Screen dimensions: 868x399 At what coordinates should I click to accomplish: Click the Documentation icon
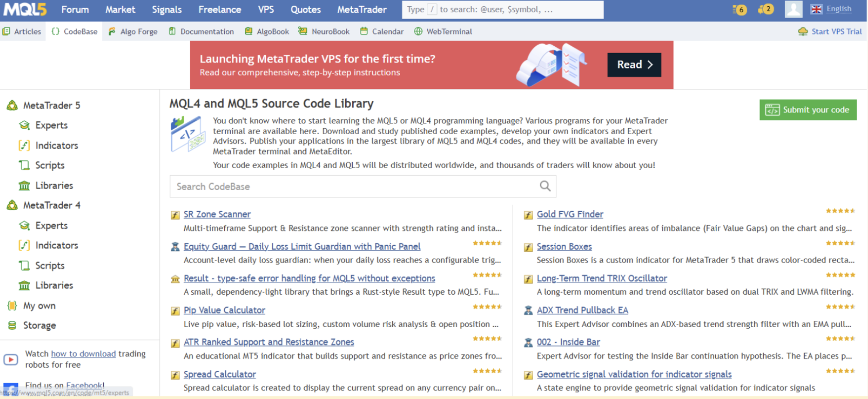172,31
